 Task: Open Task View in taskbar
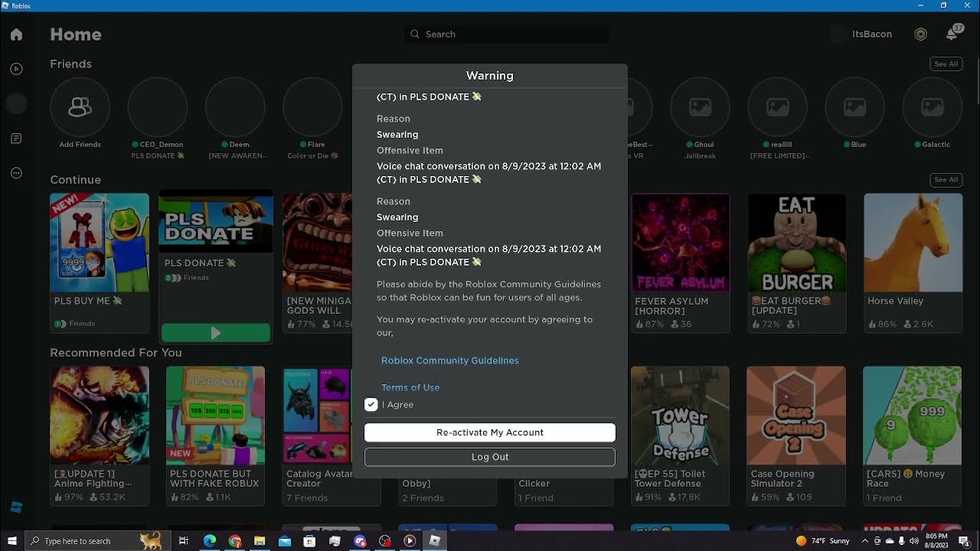click(184, 541)
